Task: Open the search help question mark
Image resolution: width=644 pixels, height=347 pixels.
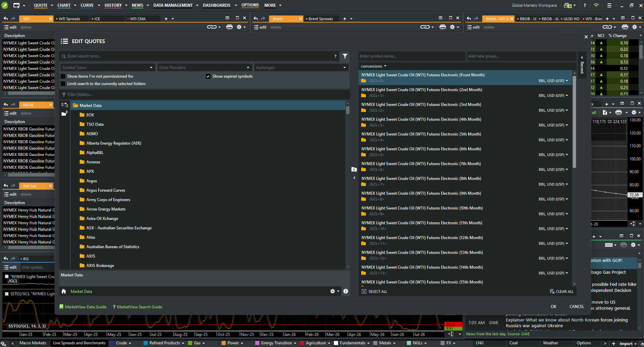Action: pyautogui.click(x=335, y=56)
